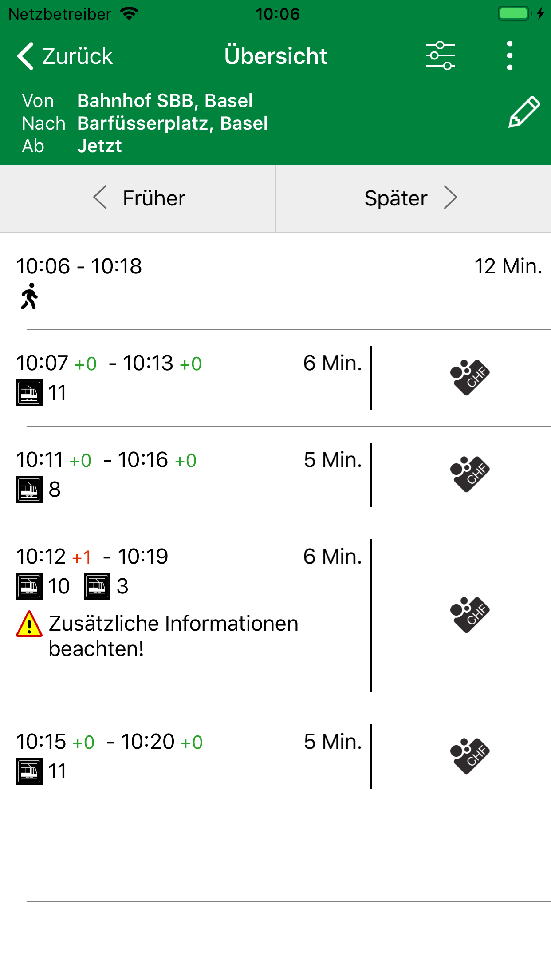The height and width of the screenshot is (980, 551).
Task: Go back with the Zurück button
Action: click(x=65, y=56)
